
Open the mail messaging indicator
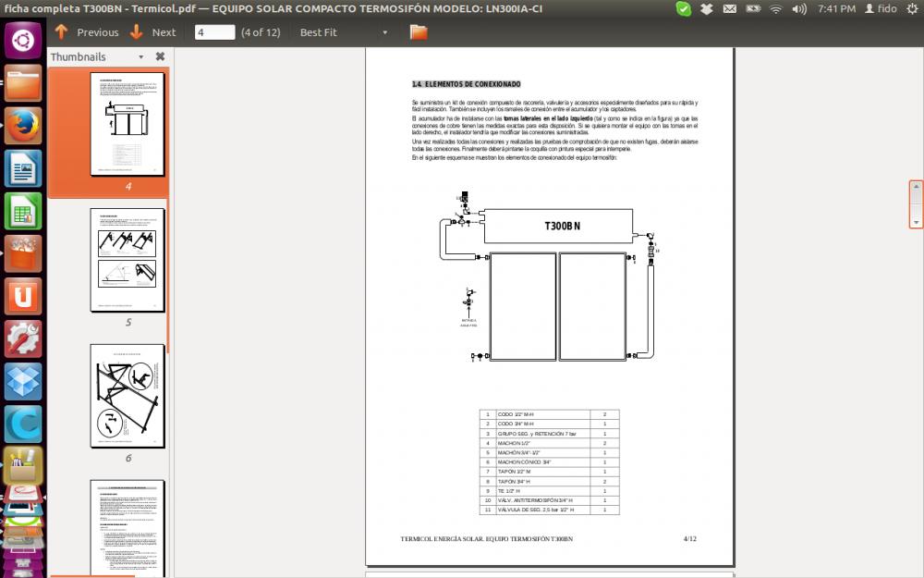pos(730,9)
